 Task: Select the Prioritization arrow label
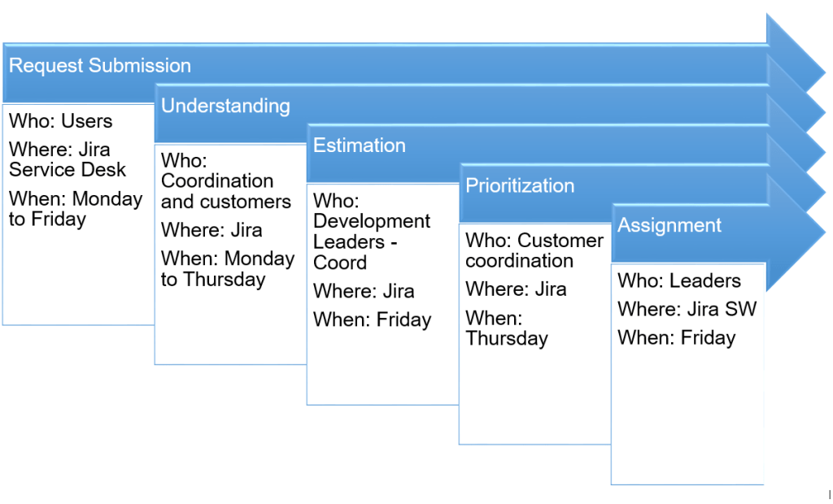pyautogui.click(x=520, y=185)
